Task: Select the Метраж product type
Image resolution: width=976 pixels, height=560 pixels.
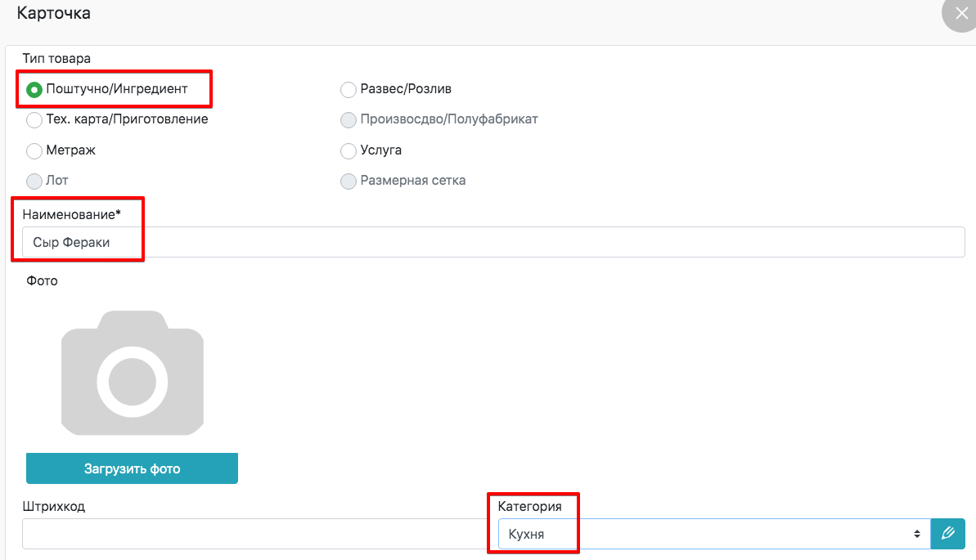Action: pos(34,151)
